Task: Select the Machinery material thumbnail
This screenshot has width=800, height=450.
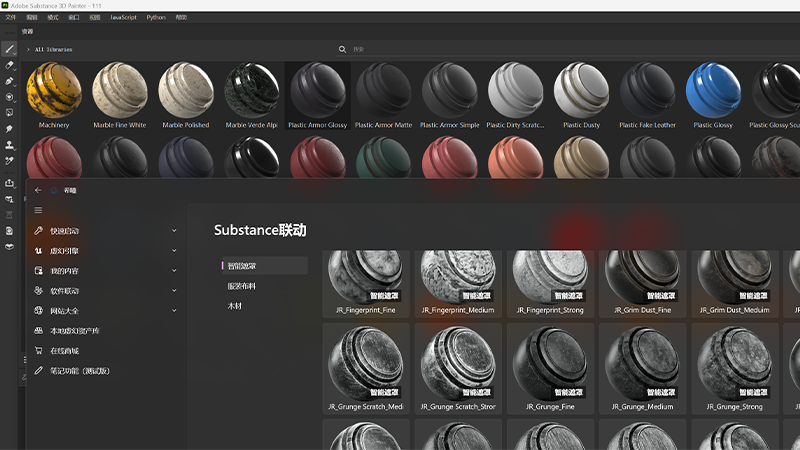Action: (54, 95)
